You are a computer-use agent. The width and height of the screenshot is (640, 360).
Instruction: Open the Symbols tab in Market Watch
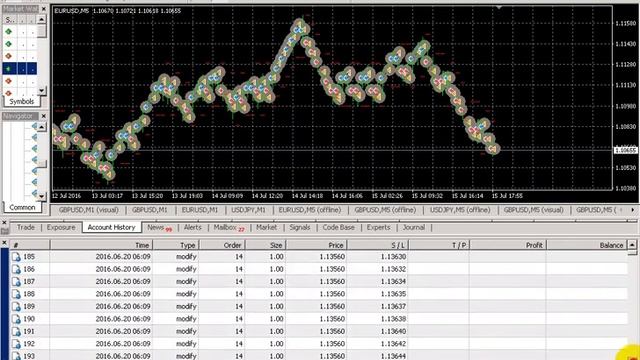click(22, 101)
